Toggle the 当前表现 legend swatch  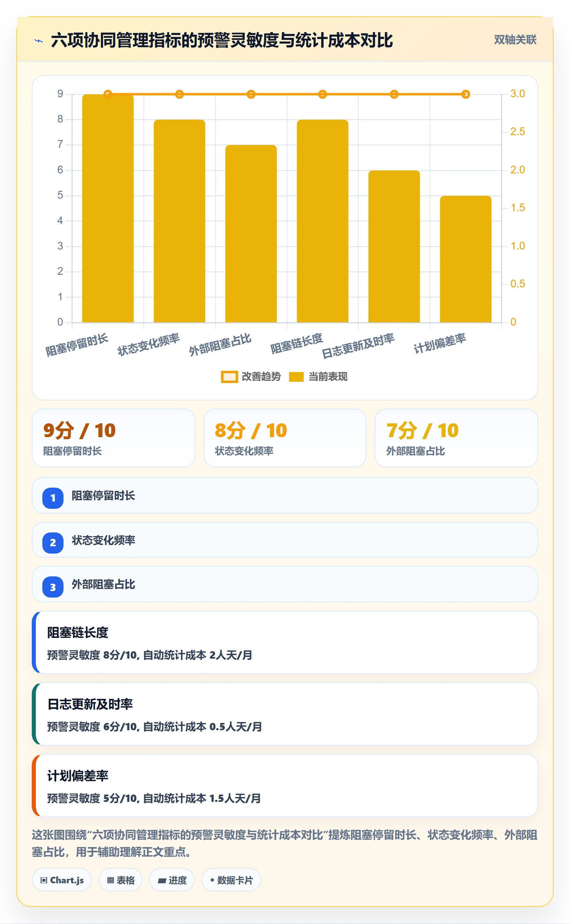(x=296, y=377)
